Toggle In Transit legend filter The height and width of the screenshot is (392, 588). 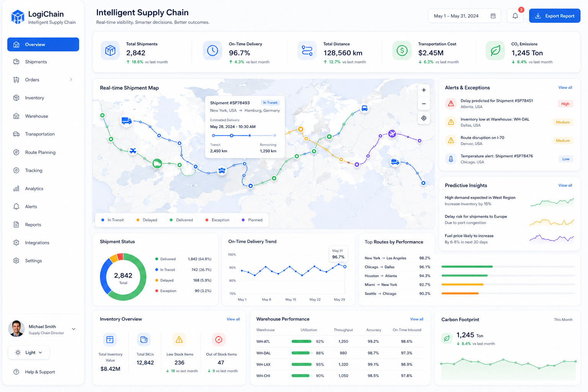coord(113,220)
